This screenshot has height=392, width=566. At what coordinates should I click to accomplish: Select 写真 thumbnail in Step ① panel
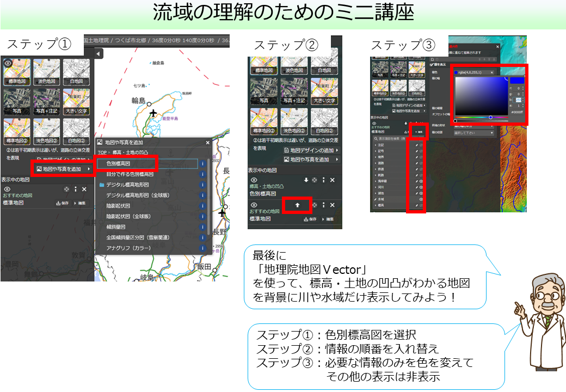click(17, 102)
